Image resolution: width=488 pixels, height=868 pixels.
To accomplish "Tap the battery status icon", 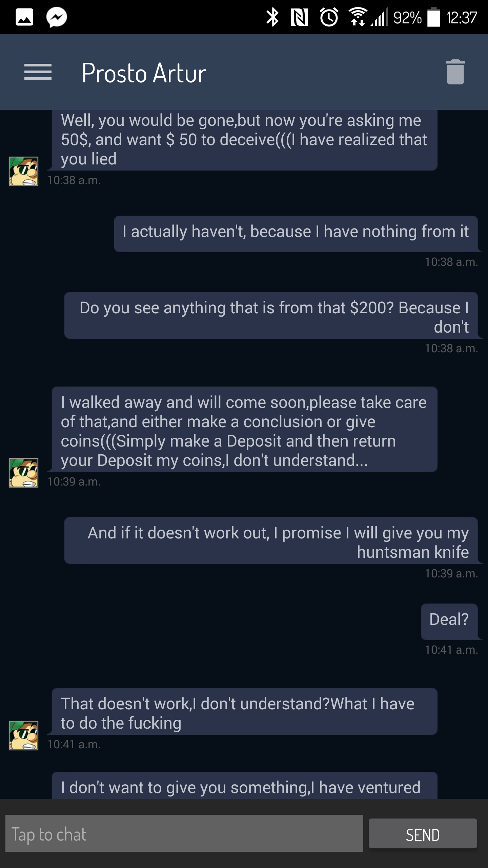I will coord(433,17).
